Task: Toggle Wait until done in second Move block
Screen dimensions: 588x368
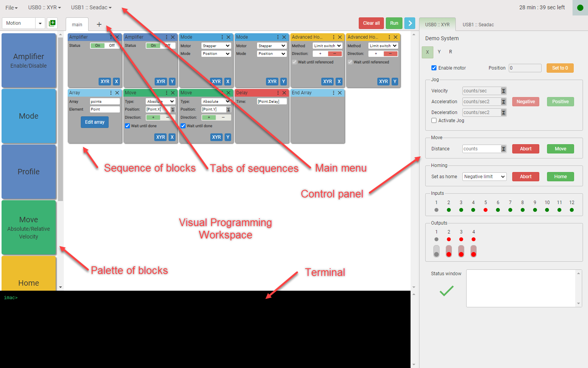Action: pyautogui.click(x=183, y=126)
